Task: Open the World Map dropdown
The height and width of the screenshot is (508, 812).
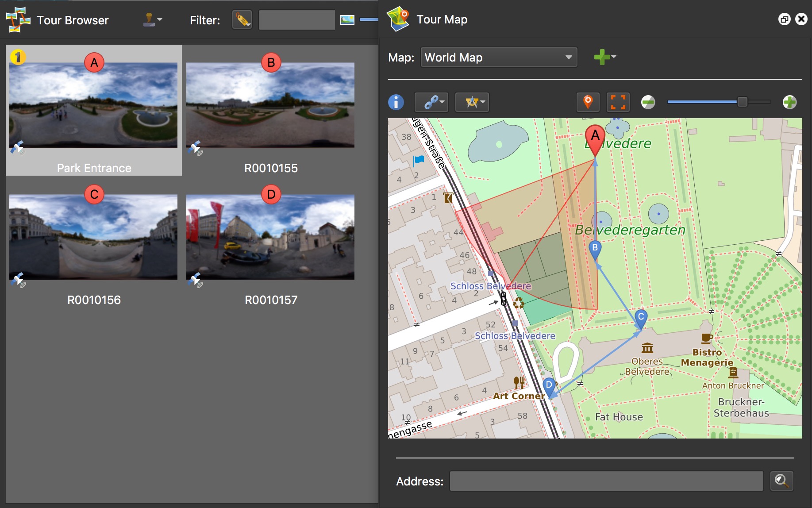Action: click(499, 58)
